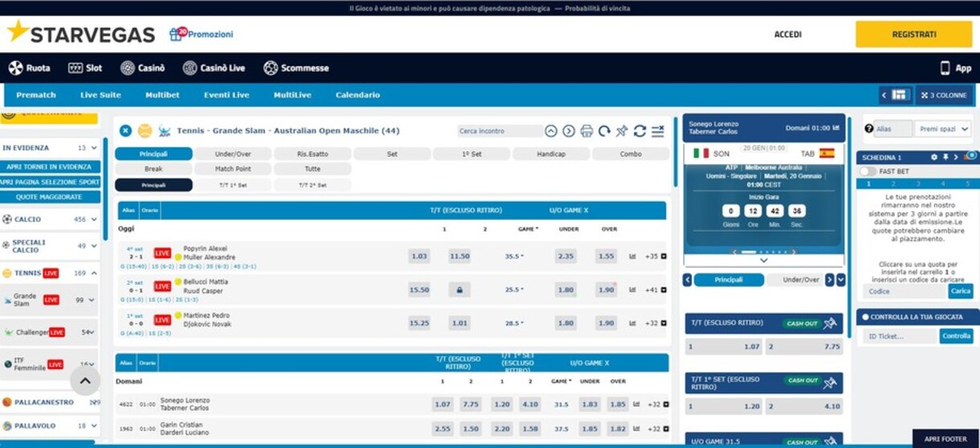Close the Australian Open event panel
Screen dimensions: 980x448
coord(126,130)
